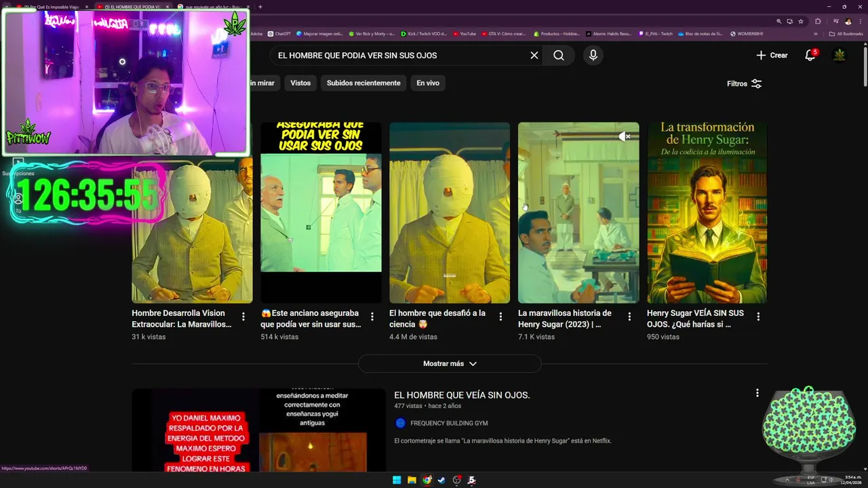Expand shorts shelf with Mostrar más

[x=450, y=363]
